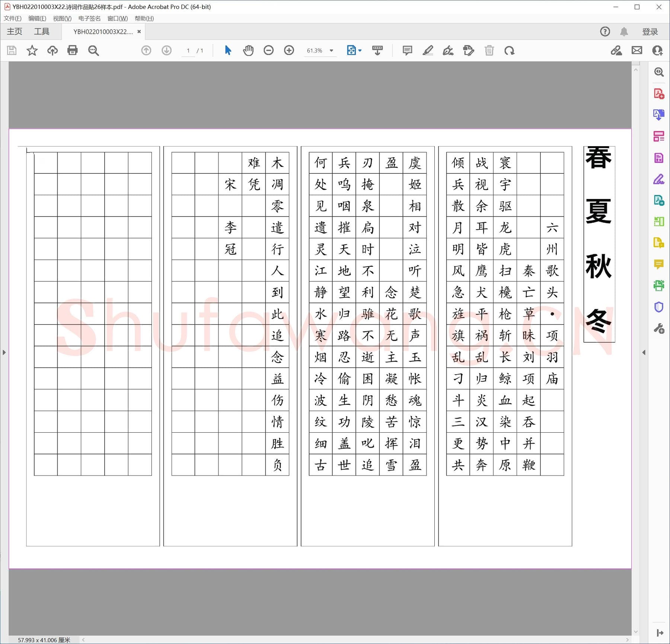670x644 pixels.
Task: Click the 登录 sign-in button
Action: 650,32
